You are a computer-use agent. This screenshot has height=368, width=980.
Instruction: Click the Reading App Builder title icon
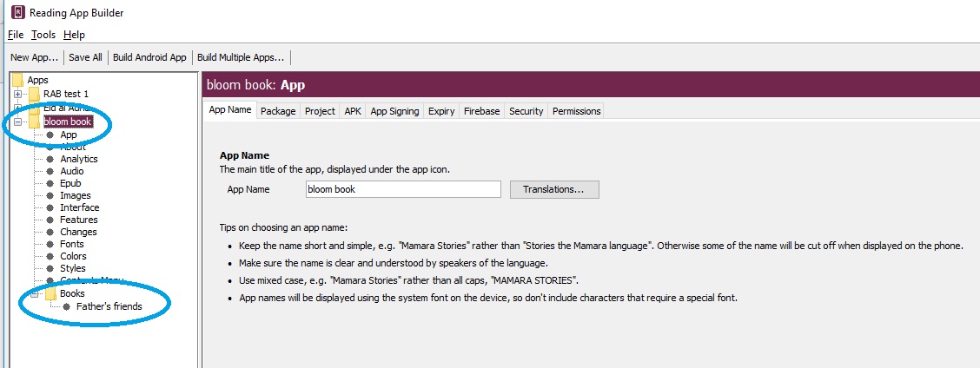pyautogui.click(x=17, y=13)
